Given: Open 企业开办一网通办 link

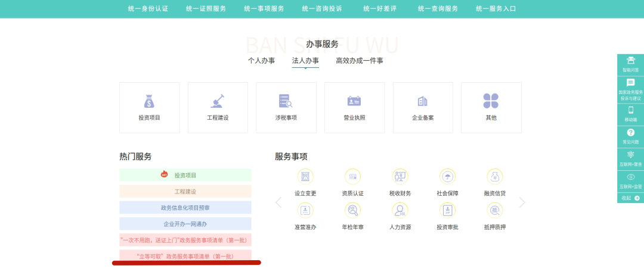Looking at the screenshot, I should [x=185, y=224].
